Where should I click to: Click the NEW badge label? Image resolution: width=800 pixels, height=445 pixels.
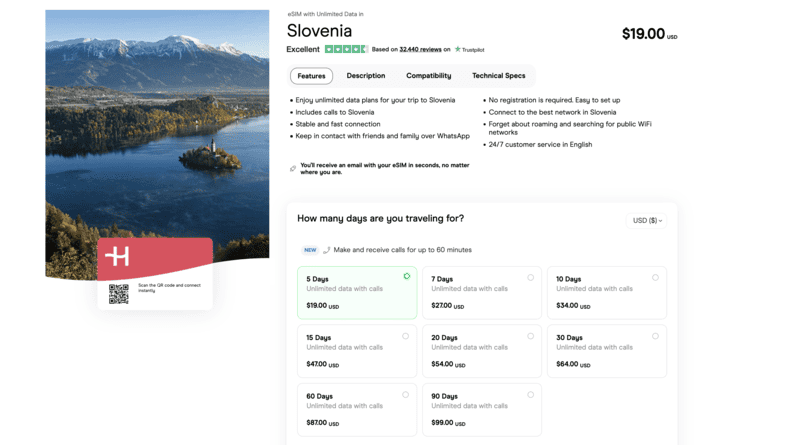click(x=310, y=250)
